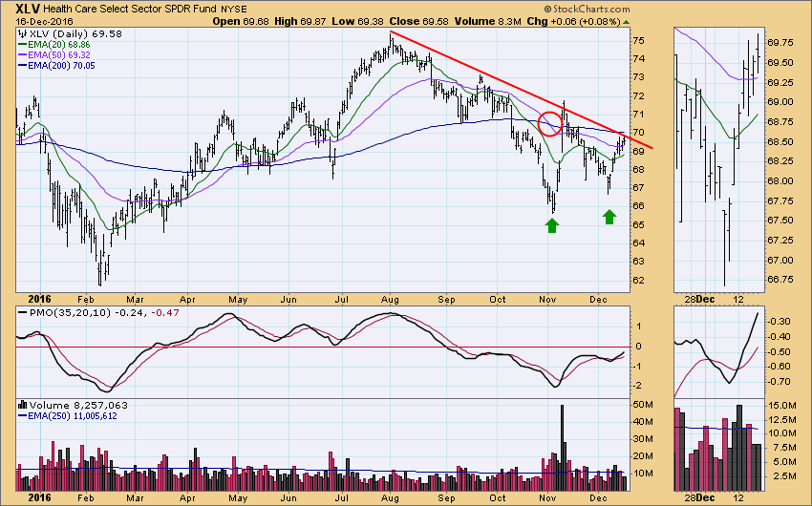The width and height of the screenshot is (812, 506).
Task: Select the Close 69.58 value
Action: coord(419,22)
